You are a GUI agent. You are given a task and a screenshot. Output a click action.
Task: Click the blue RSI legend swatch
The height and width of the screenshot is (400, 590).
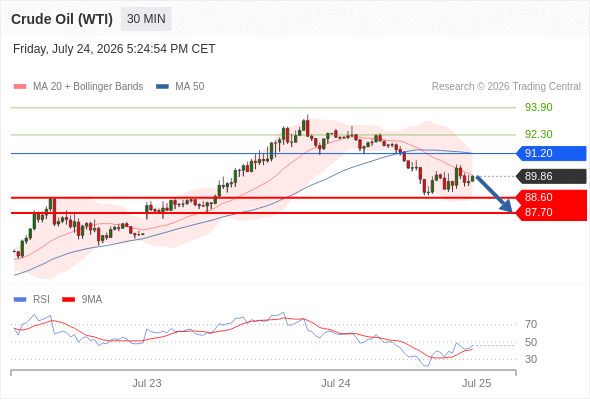[20, 300]
